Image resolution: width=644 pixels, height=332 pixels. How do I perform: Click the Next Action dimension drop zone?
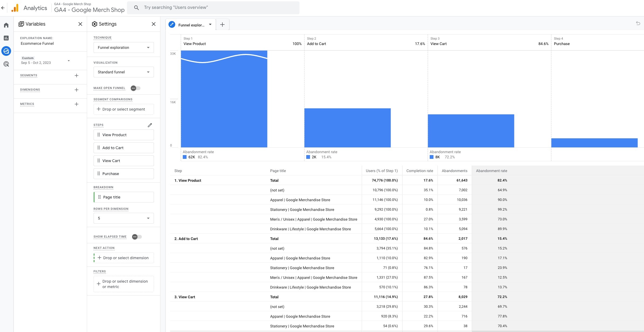124,258
